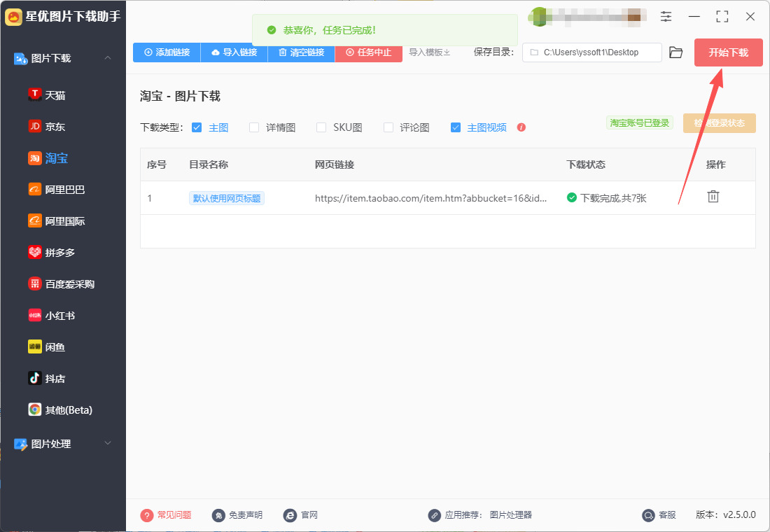Click the 下载状态 column header

click(x=586, y=164)
